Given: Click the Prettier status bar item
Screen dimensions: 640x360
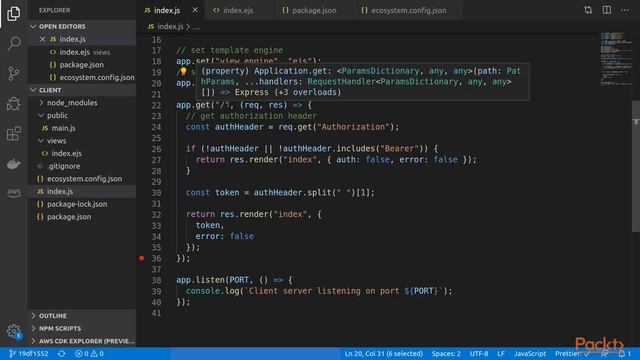Looking at the screenshot, I should 572,353.
